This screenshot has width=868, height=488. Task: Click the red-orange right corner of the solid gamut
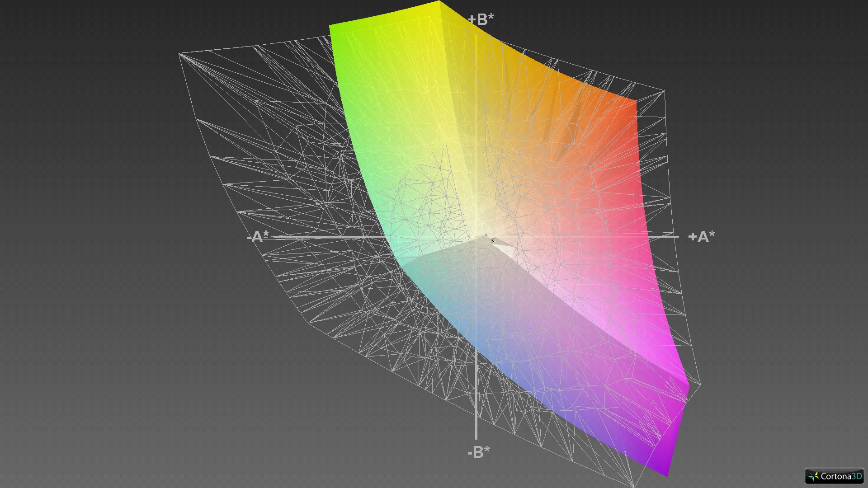635,103
